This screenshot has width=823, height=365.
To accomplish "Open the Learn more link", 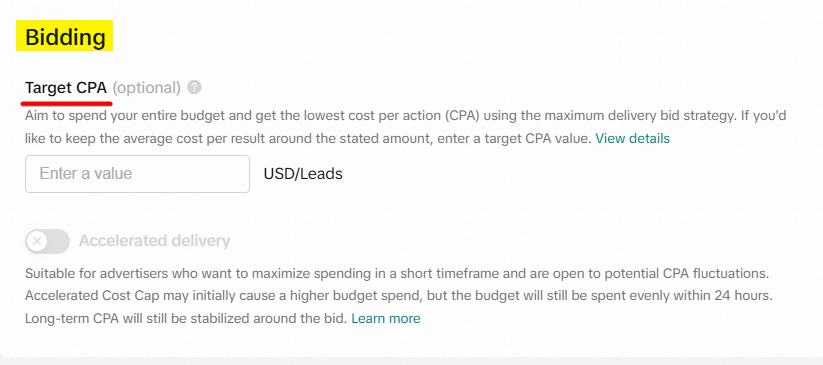I will (x=386, y=319).
